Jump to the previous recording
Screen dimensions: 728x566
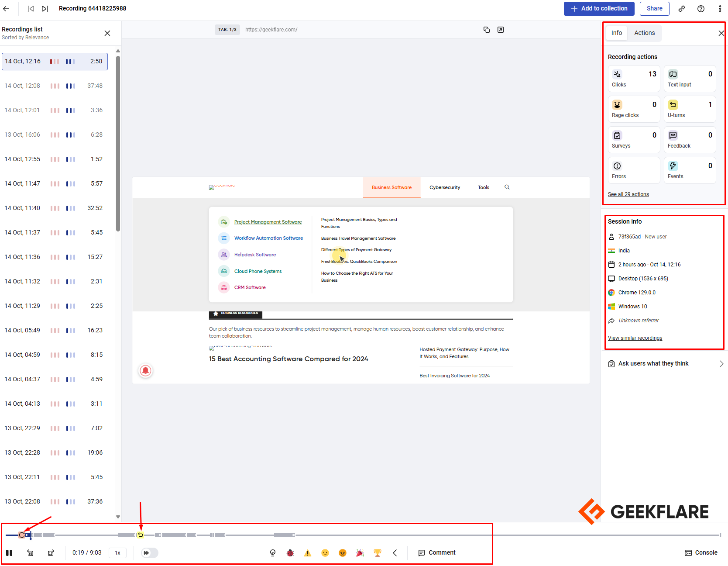[x=31, y=9]
